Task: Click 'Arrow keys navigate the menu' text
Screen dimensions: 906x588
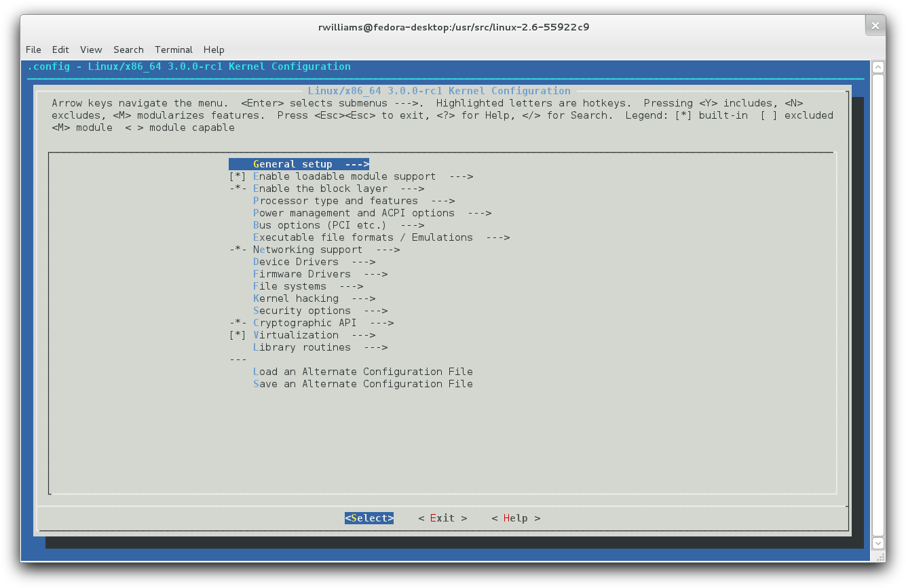Action: 140,103
